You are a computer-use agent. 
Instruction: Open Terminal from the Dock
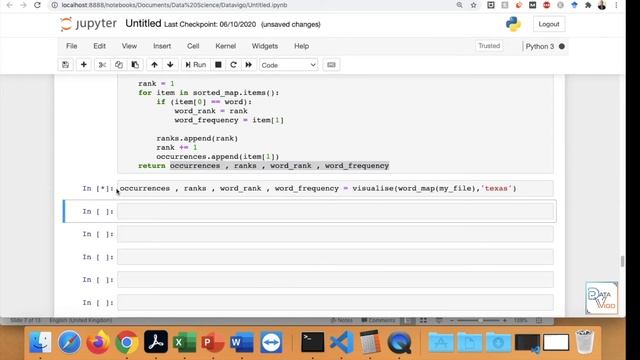click(313, 342)
